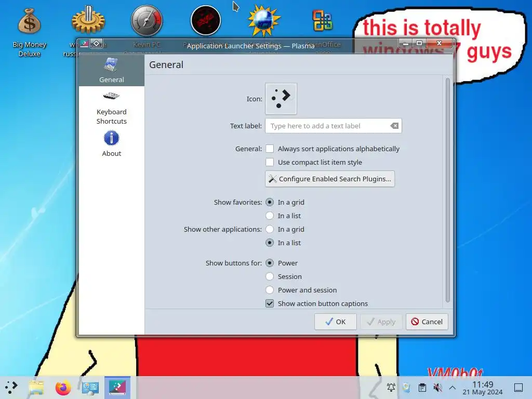The width and height of the screenshot is (532, 399).
Task: Launch Firefox from the taskbar
Action: pyautogui.click(x=63, y=387)
